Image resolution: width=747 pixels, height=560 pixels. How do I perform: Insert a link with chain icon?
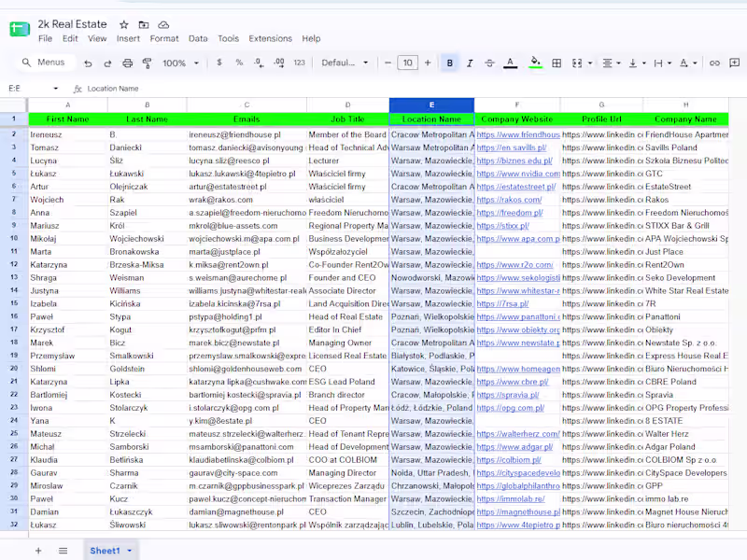pos(714,63)
